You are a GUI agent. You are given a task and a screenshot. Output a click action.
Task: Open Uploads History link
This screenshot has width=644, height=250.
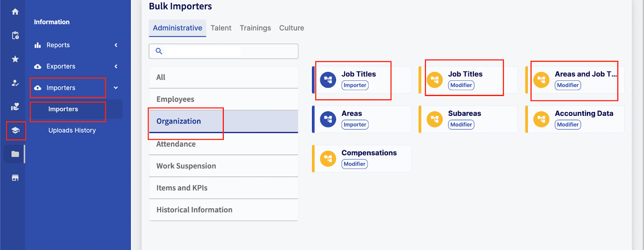(x=72, y=130)
